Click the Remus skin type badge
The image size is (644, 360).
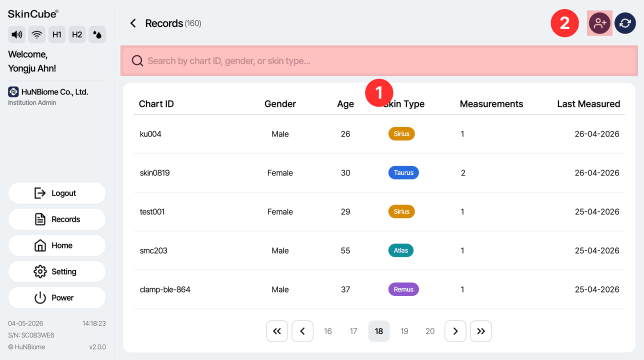click(x=403, y=289)
